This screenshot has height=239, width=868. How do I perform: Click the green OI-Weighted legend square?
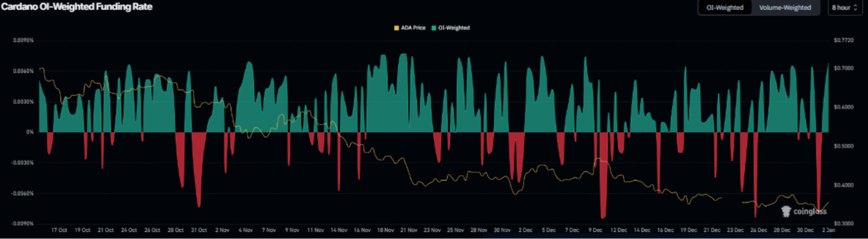click(x=435, y=28)
